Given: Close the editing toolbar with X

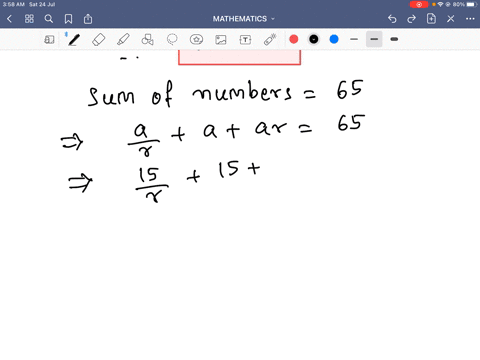Looking at the screenshot, I should coord(451,19).
